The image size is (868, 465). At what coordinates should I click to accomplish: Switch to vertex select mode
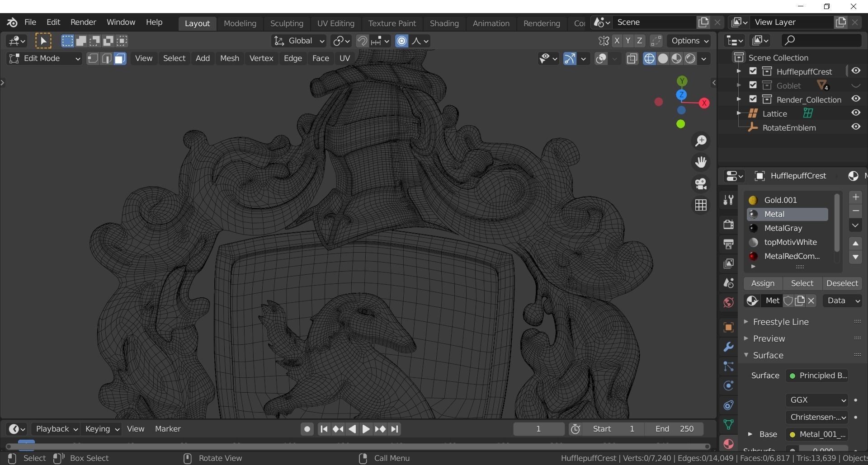tap(93, 59)
